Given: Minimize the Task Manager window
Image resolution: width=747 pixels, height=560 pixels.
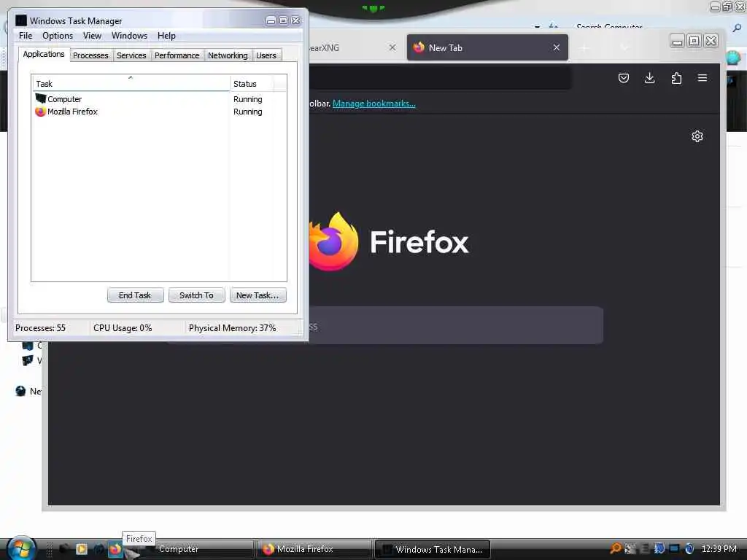Looking at the screenshot, I should [271, 20].
